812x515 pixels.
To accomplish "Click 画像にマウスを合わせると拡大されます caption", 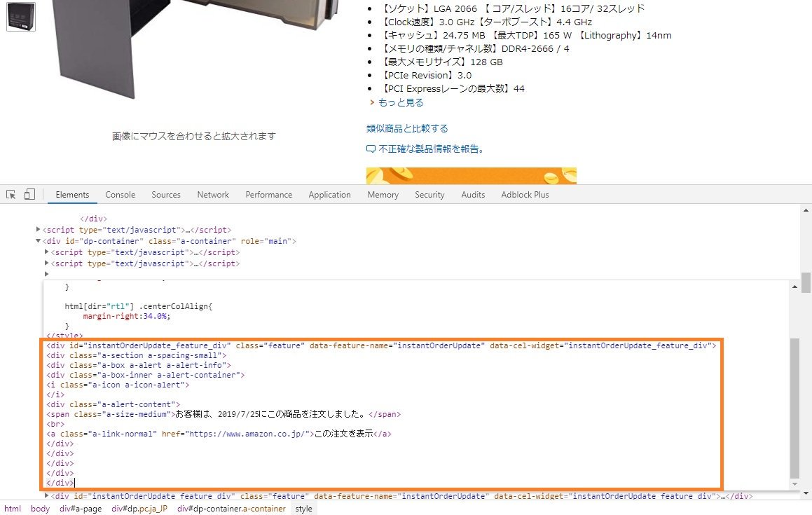I will coord(193,136).
